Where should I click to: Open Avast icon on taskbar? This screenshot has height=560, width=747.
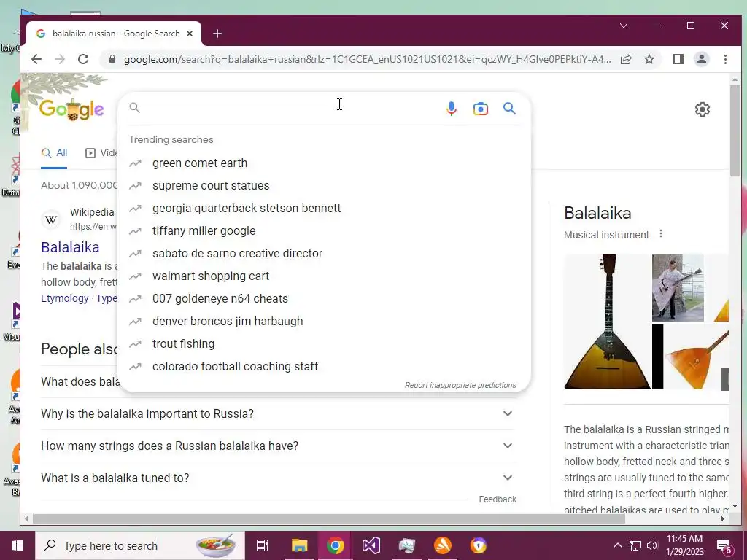point(443,545)
